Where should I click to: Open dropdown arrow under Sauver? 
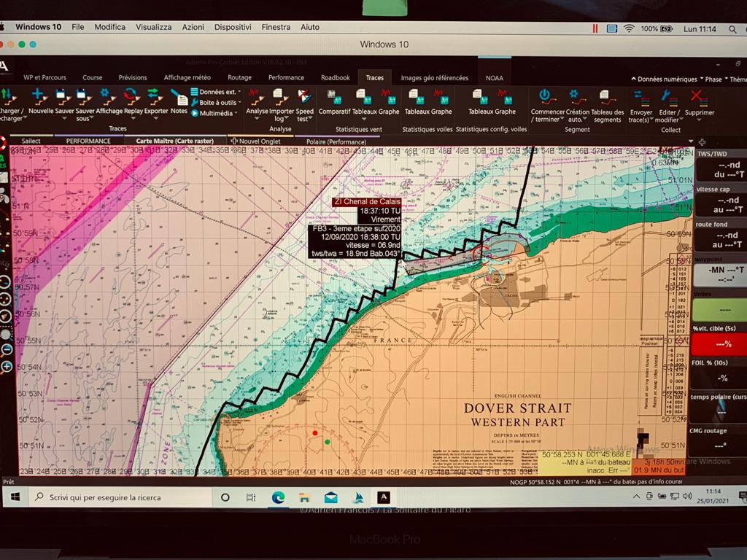pos(64,119)
